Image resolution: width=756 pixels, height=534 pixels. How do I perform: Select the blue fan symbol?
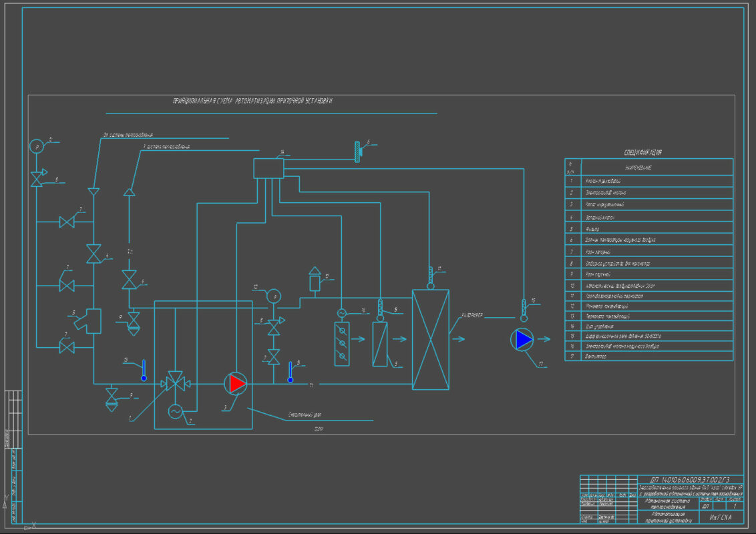(x=522, y=339)
